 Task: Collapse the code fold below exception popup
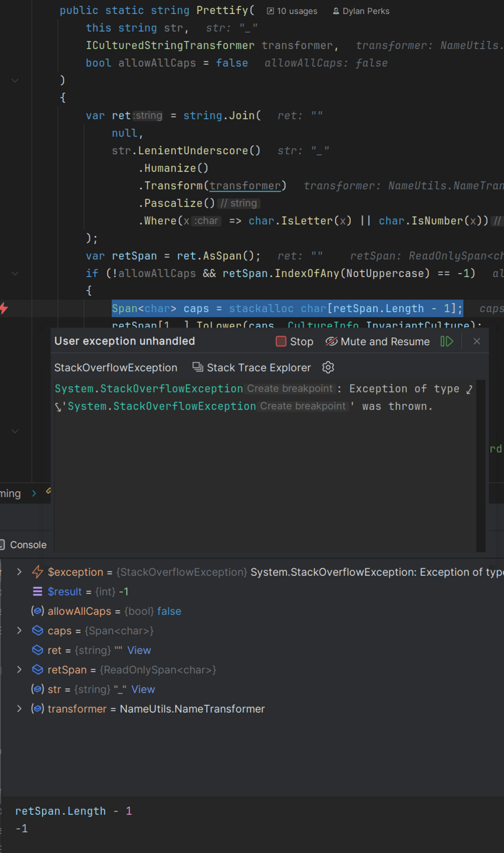(x=15, y=431)
